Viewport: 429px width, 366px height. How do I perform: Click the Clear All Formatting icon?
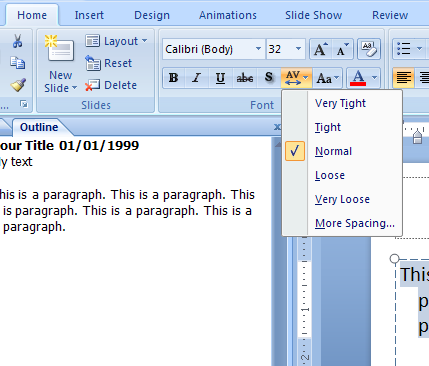tap(369, 49)
